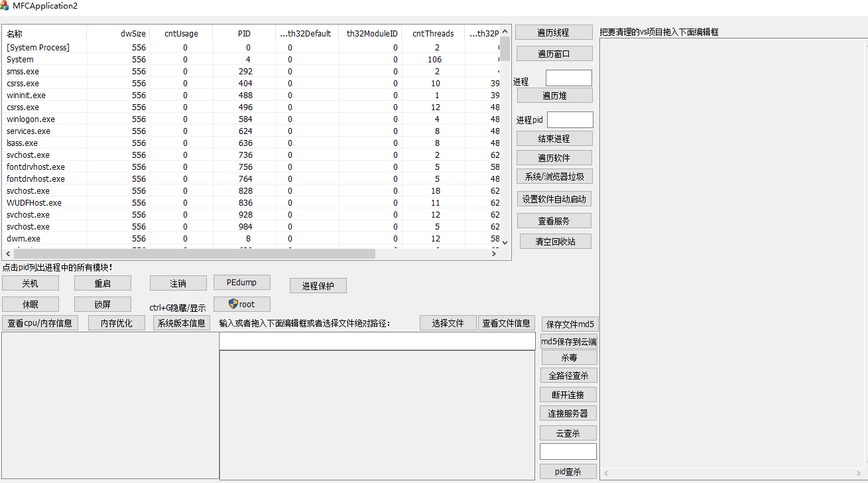The width and height of the screenshot is (868, 483).
Task: Click the 连接服务器 button
Action: pyautogui.click(x=568, y=413)
